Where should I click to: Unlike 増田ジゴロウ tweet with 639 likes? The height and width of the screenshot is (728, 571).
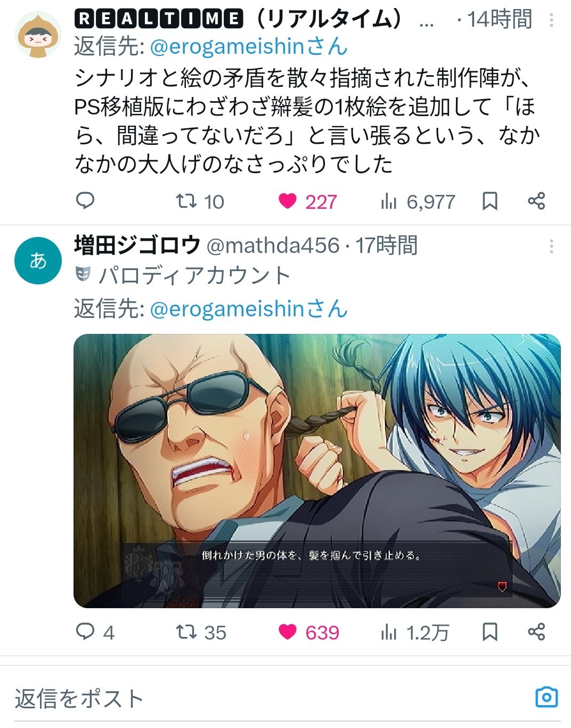309,632
